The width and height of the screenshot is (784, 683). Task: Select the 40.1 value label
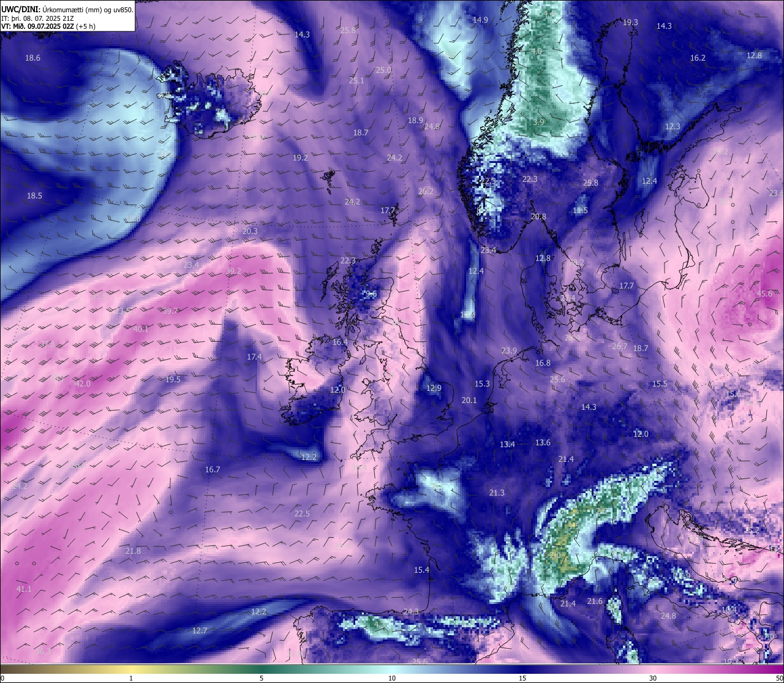click(141, 330)
